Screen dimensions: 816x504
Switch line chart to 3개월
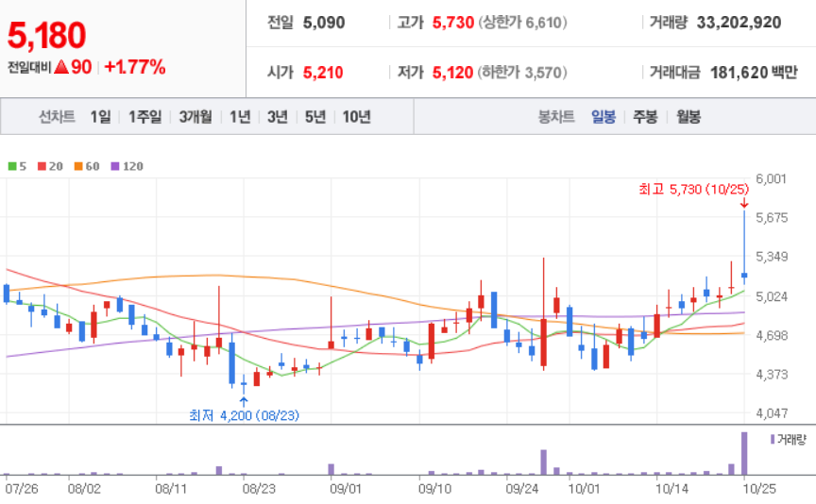pyautogui.click(x=195, y=117)
